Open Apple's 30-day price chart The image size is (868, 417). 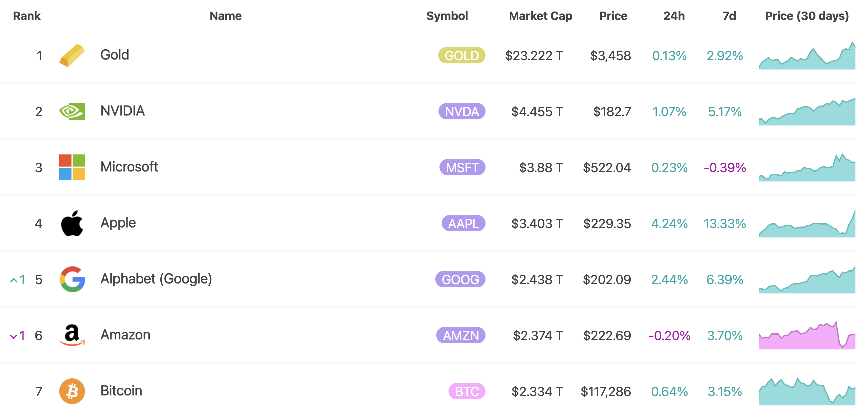coord(807,223)
